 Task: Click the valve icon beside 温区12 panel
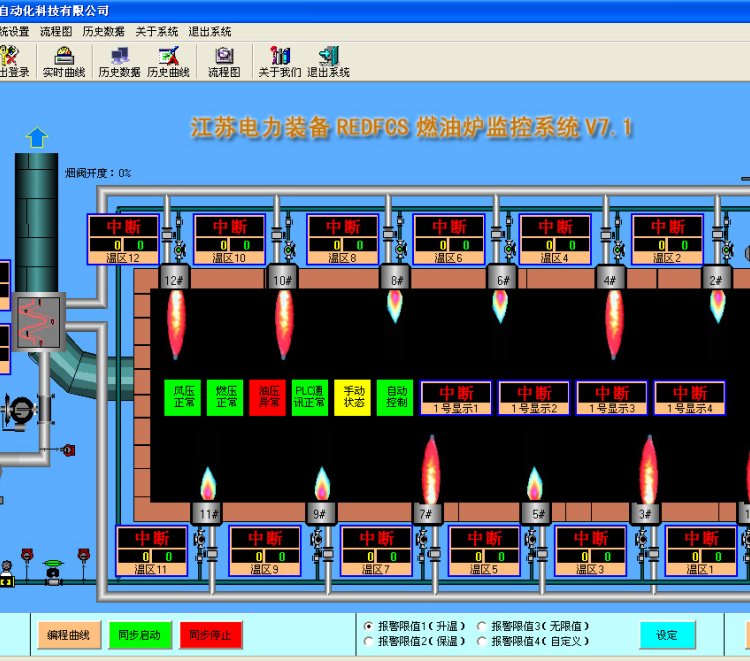(x=179, y=250)
